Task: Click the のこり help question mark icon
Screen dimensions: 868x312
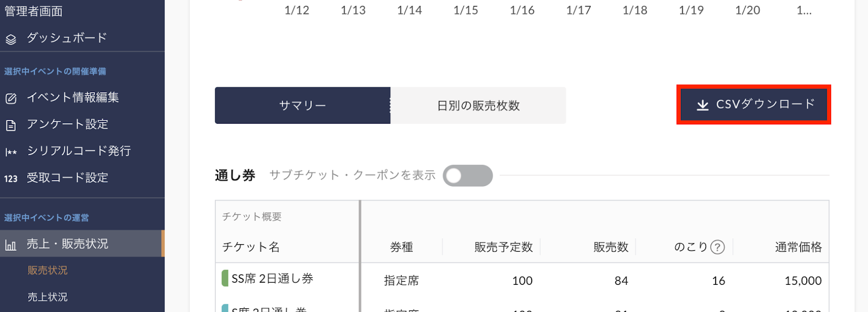Action: [717, 247]
